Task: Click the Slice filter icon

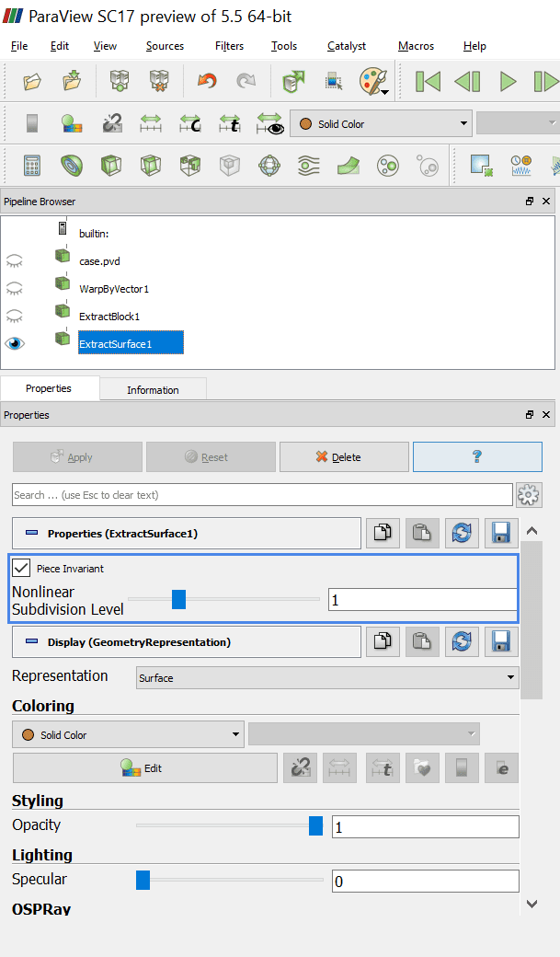Action: click(151, 166)
